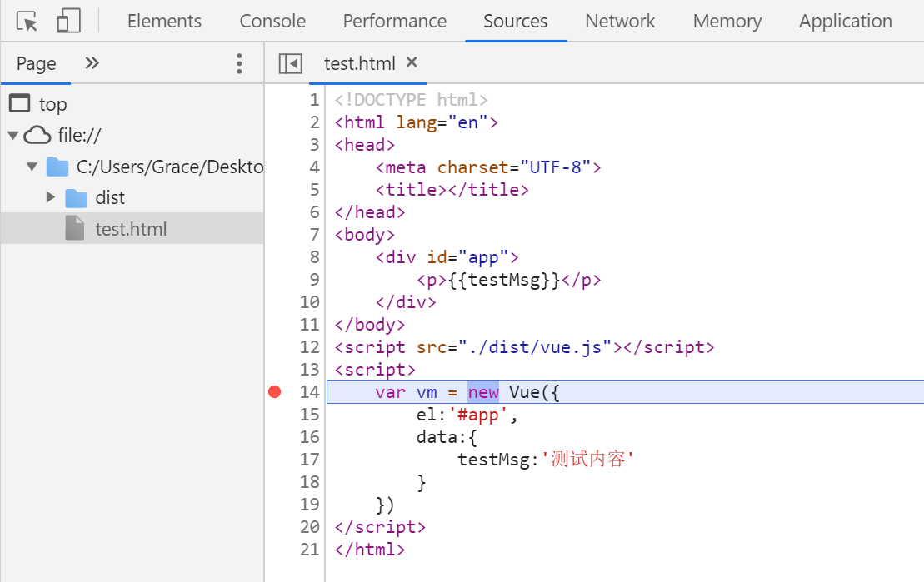The width and height of the screenshot is (924, 582).
Task: Click the closing </body> tag
Action: [x=370, y=325]
